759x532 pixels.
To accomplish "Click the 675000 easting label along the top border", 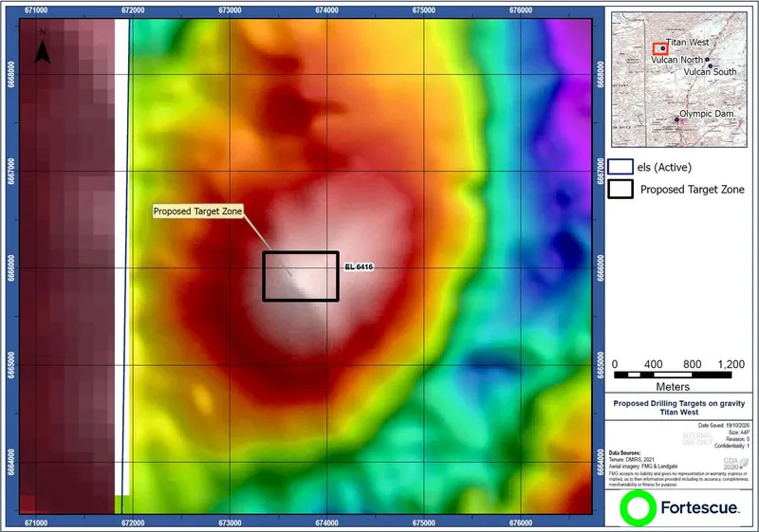I will tap(423, 10).
